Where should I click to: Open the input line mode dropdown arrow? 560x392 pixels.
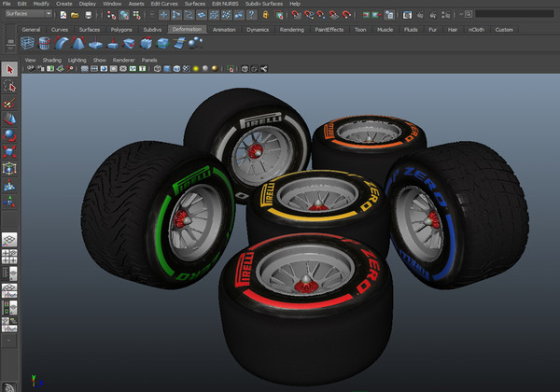click(x=461, y=14)
